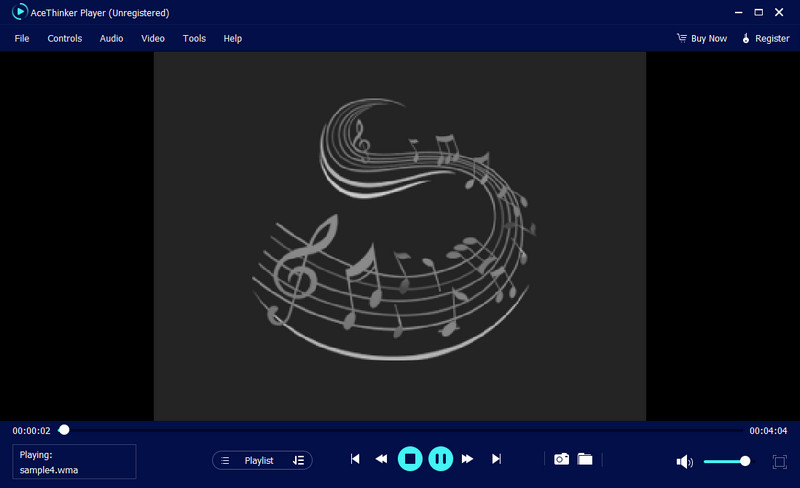800x488 pixels.
Task: Click the total duration 00:04:04
Action: coord(768,431)
